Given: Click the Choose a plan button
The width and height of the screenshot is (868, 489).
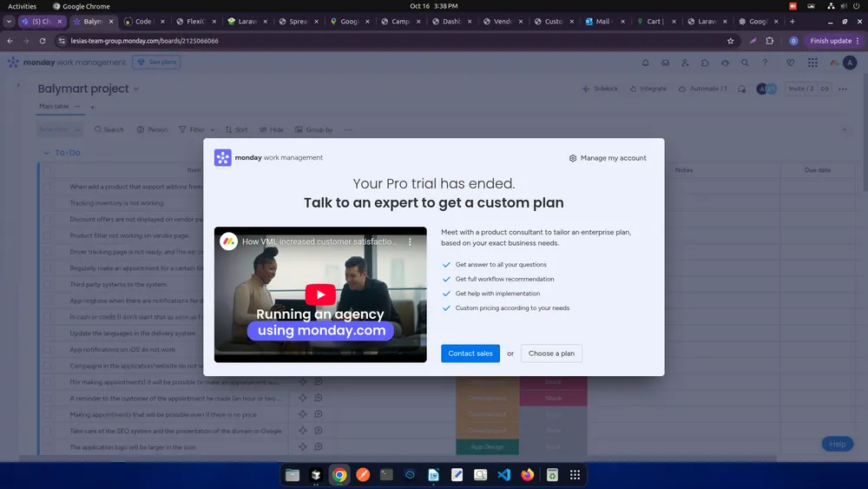Looking at the screenshot, I should (551, 354).
